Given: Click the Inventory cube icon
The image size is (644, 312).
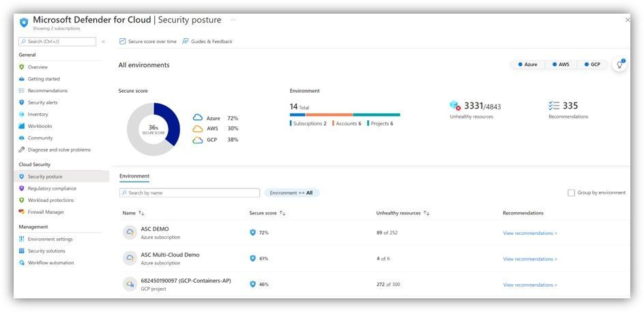Looking at the screenshot, I should coord(22,114).
